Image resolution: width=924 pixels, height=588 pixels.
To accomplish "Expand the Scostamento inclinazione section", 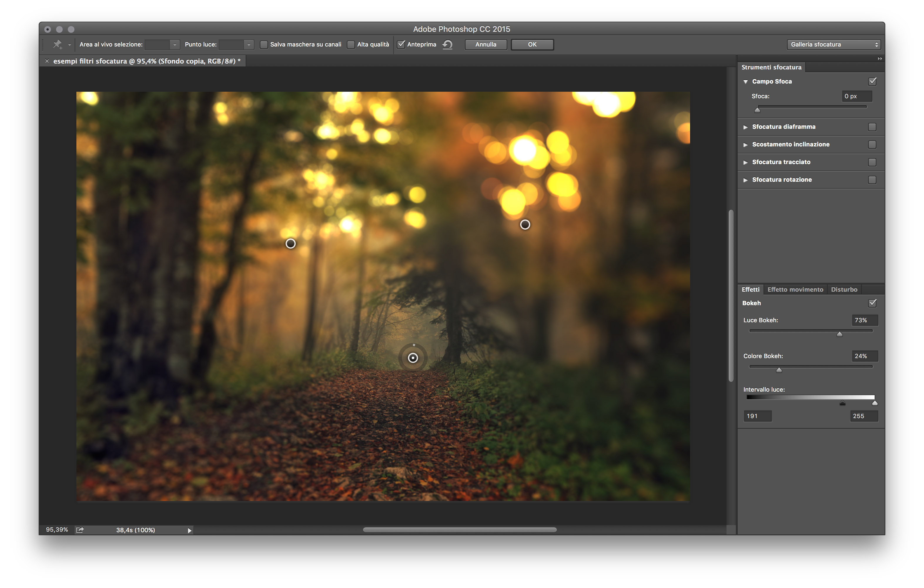I will pos(746,145).
